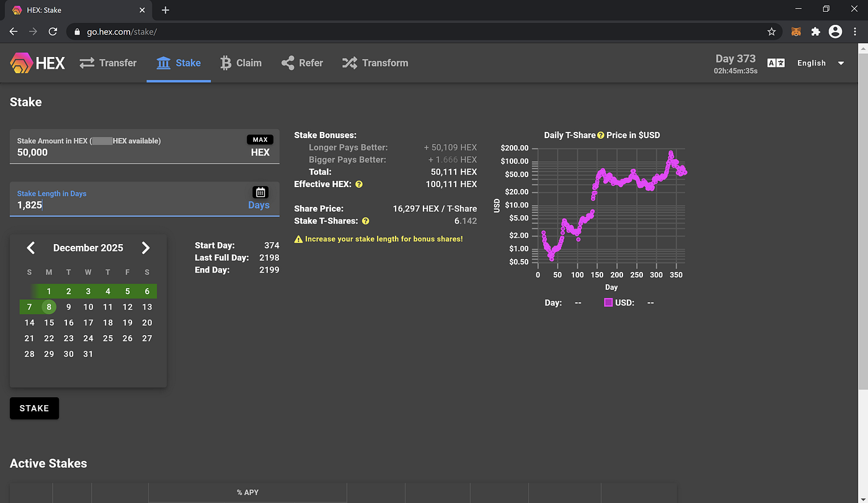Click the End Day value 2199

tap(269, 270)
